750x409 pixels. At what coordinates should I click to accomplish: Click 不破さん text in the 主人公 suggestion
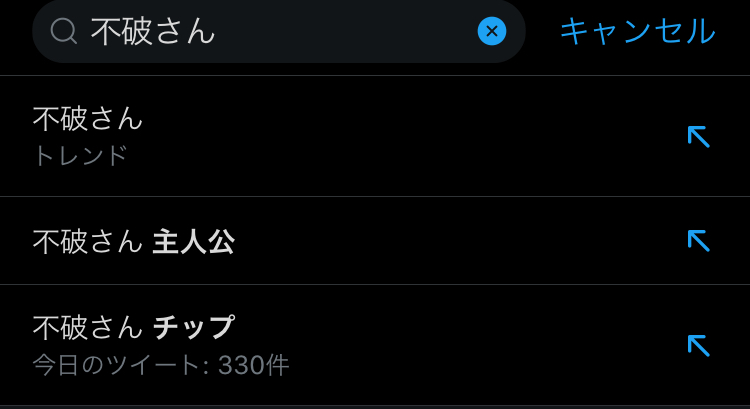point(88,242)
